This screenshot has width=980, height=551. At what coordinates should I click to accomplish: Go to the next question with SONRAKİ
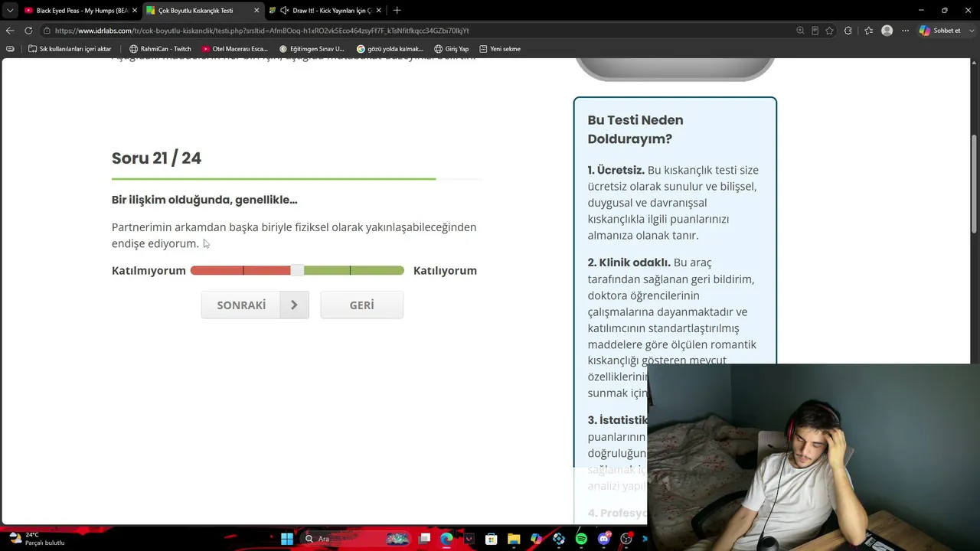(x=255, y=305)
